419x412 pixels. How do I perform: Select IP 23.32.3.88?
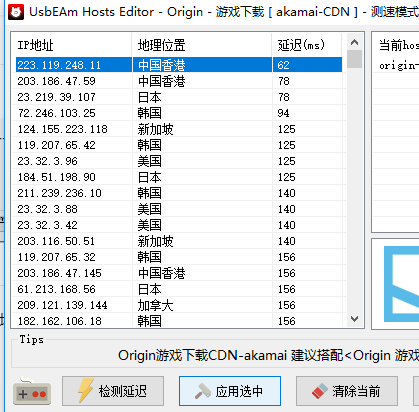click(x=47, y=209)
